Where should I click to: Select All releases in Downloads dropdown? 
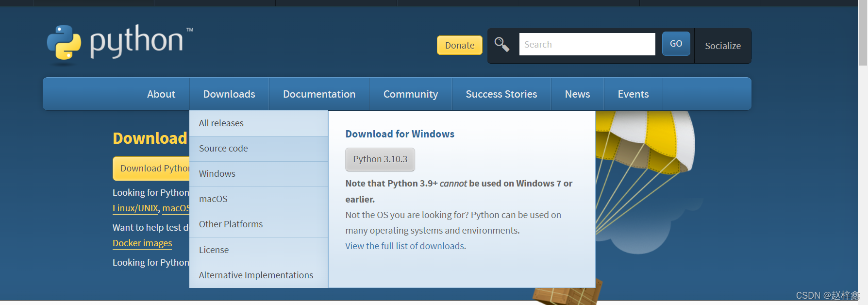[x=259, y=123]
